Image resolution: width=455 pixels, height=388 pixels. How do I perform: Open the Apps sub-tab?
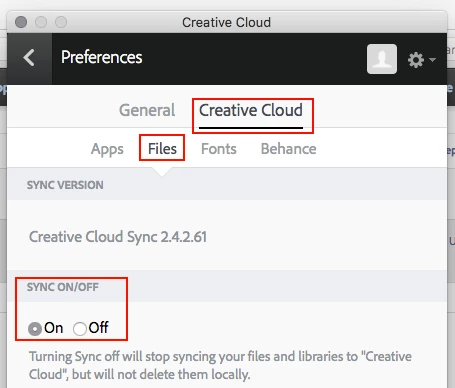(107, 149)
